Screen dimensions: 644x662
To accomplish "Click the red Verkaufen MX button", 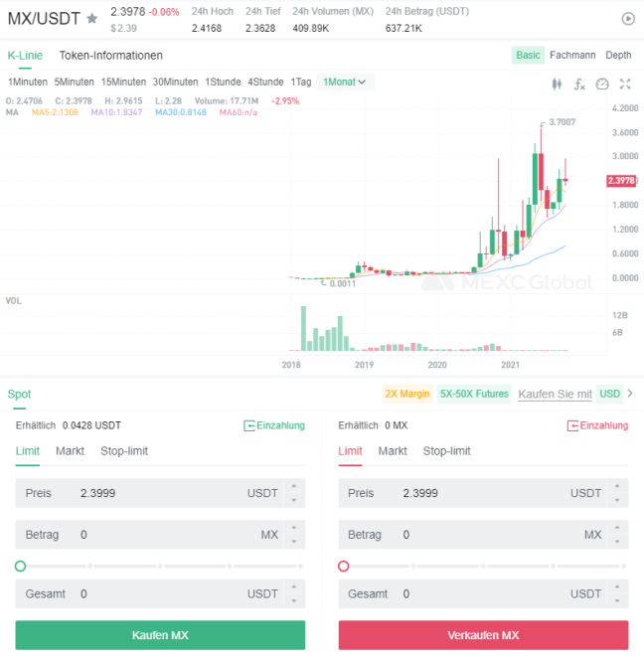I will coord(483,635).
